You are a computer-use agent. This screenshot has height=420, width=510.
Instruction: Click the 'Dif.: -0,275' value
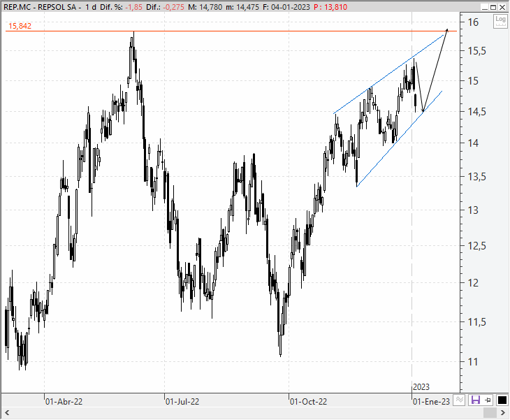[x=166, y=7]
